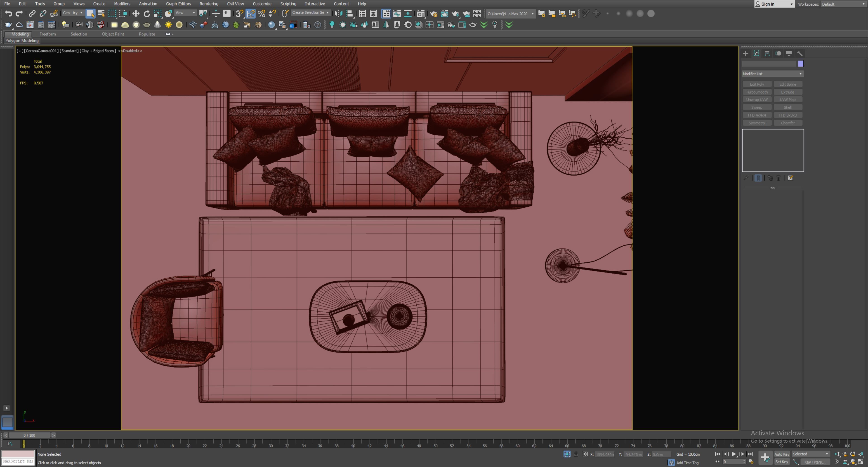Screen dimensions: 868x467
Task: Expand the View coordinate system dropdown
Action: 185,13
